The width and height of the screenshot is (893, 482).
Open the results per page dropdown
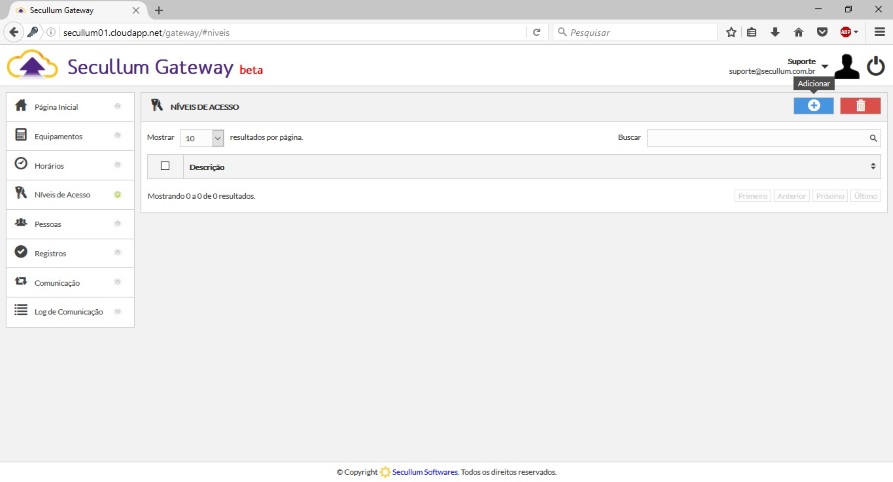tap(202, 138)
